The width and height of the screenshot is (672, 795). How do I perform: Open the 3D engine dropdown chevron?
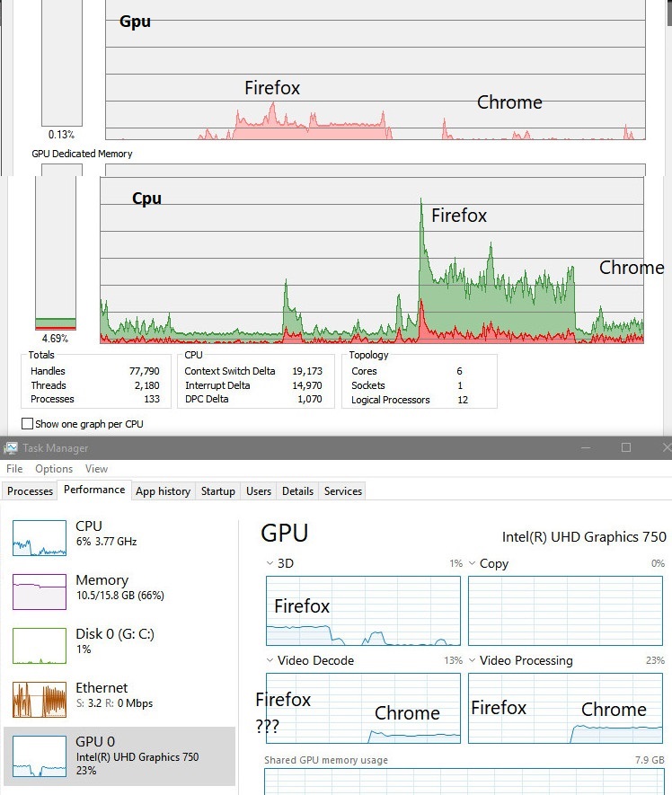click(x=270, y=563)
